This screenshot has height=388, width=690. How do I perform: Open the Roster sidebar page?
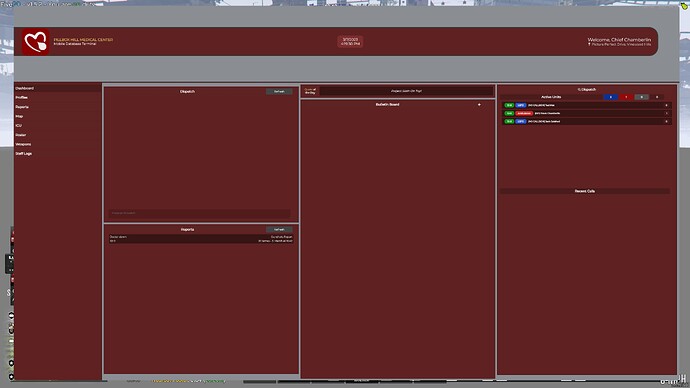pos(58,135)
